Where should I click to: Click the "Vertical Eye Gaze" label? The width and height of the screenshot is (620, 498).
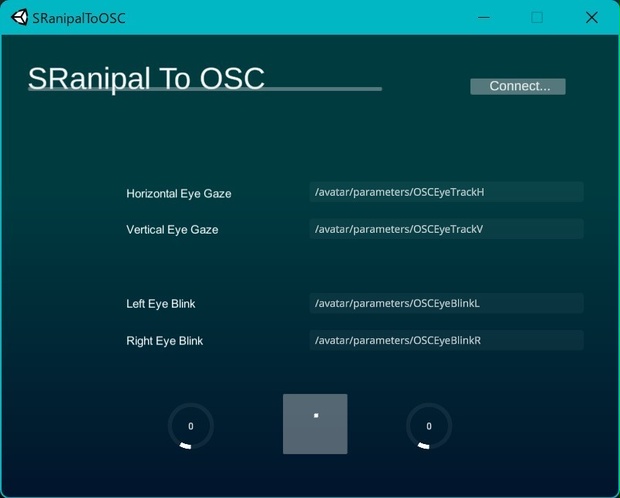tap(172, 230)
